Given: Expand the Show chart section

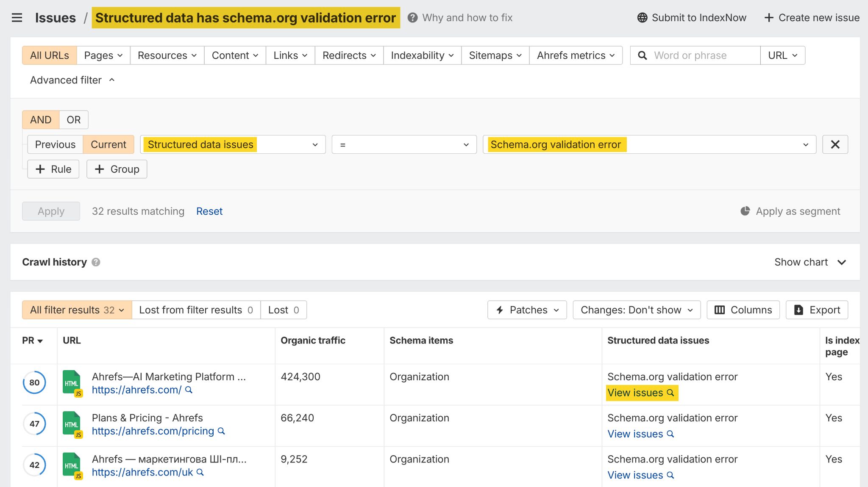Looking at the screenshot, I should click(x=810, y=262).
